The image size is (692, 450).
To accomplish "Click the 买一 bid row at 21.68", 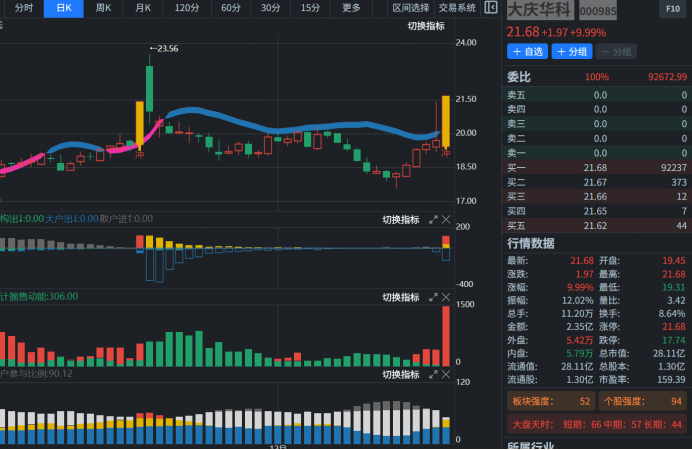I will [596, 167].
